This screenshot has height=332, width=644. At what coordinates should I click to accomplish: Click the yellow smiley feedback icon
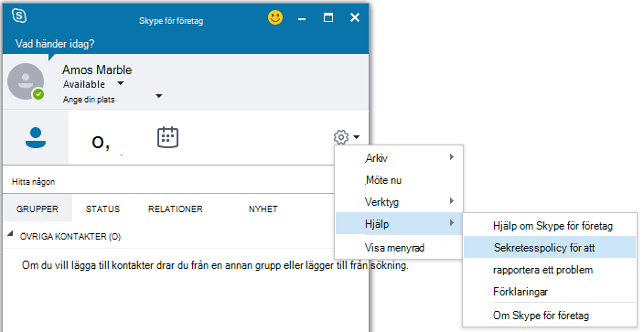pos(275,17)
